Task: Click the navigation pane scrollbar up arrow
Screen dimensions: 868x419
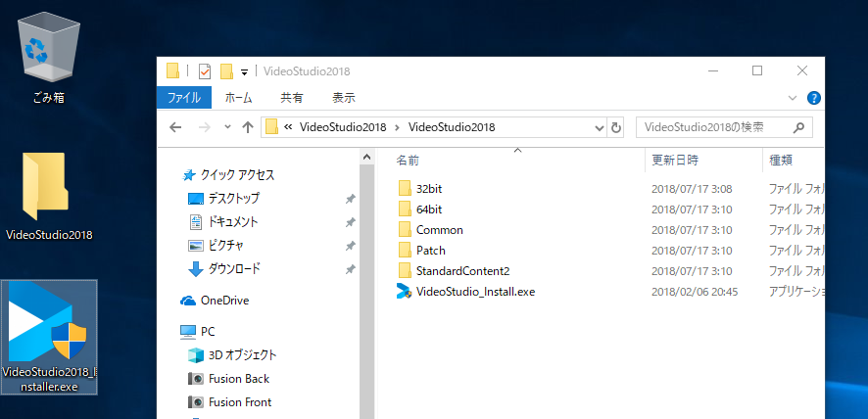Action: [x=367, y=158]
